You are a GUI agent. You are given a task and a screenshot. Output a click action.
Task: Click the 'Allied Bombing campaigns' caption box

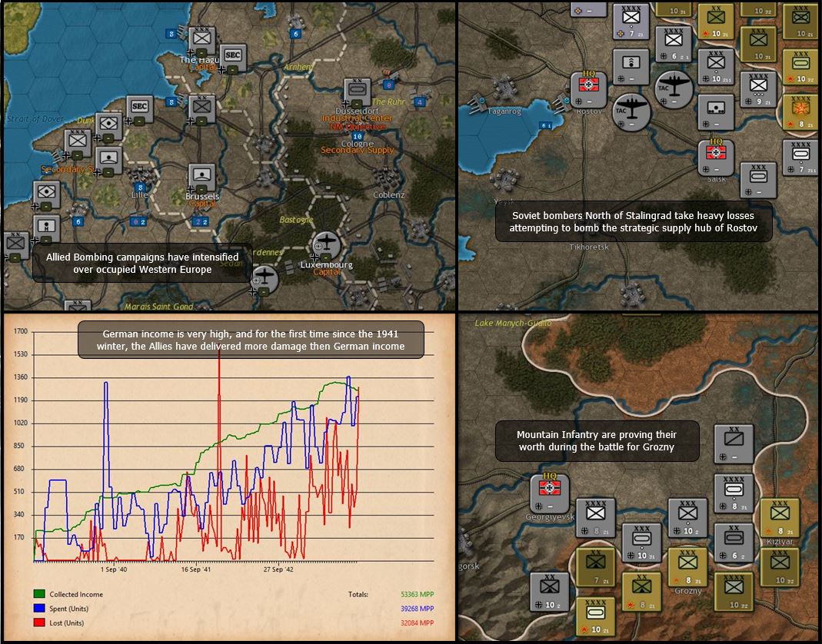tap(142, 263)
